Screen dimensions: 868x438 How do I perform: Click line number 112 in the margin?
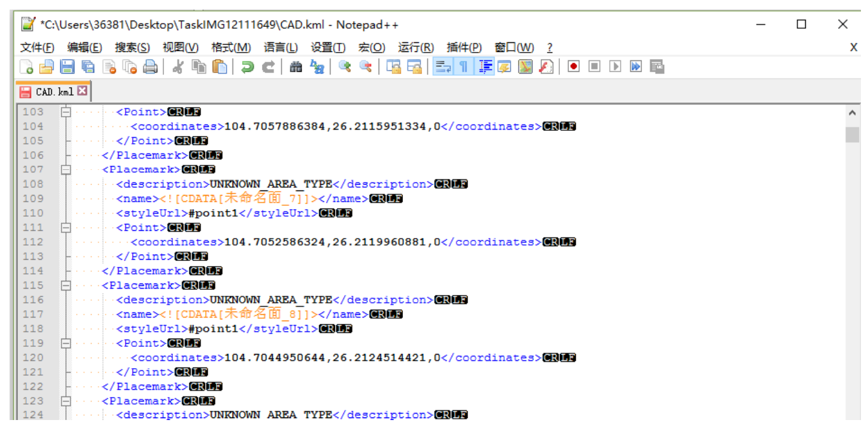point(33,242)
